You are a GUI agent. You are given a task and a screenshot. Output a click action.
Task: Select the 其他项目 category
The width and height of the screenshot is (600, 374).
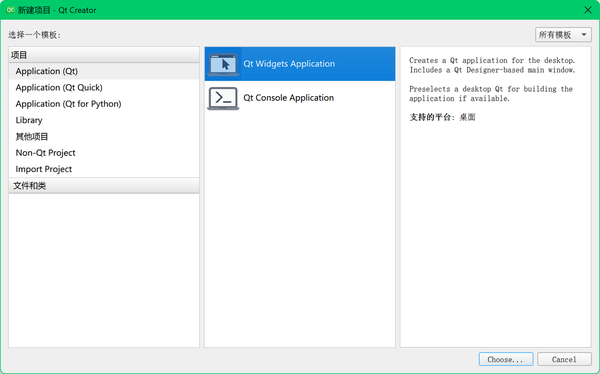click(x=104, y=137)
